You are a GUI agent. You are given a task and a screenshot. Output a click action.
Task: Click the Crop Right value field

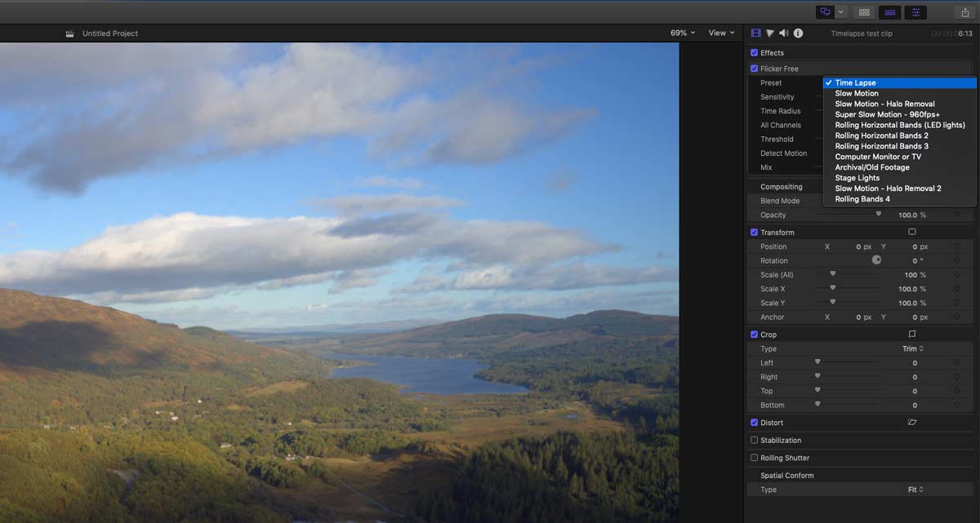914,377
